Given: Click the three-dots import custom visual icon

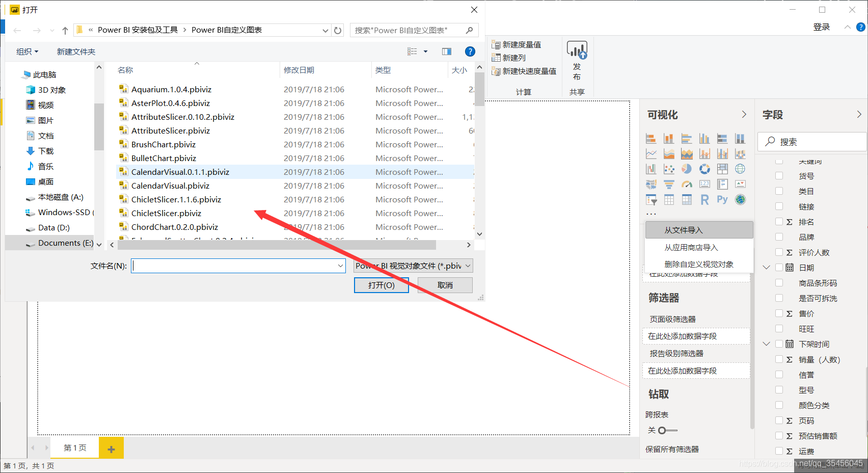Looking at the screenshot, I should click(x=651, y=214).
